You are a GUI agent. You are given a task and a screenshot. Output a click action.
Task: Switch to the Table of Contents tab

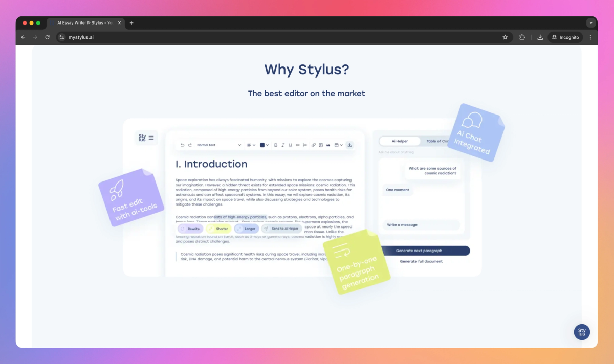437,141
